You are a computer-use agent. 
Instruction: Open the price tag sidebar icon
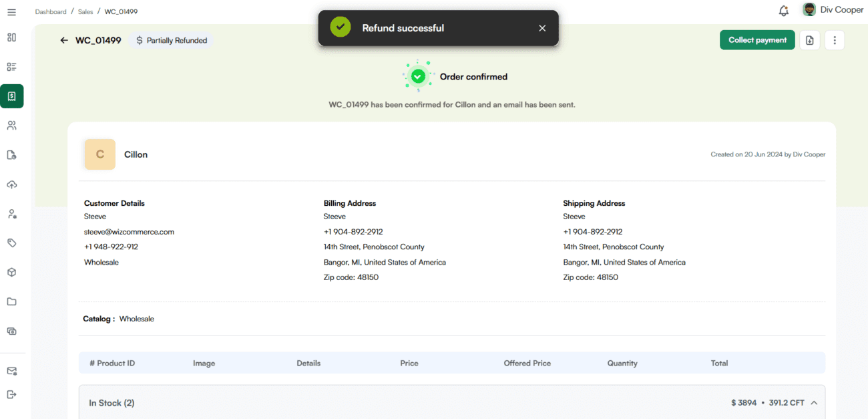point(11,243)
